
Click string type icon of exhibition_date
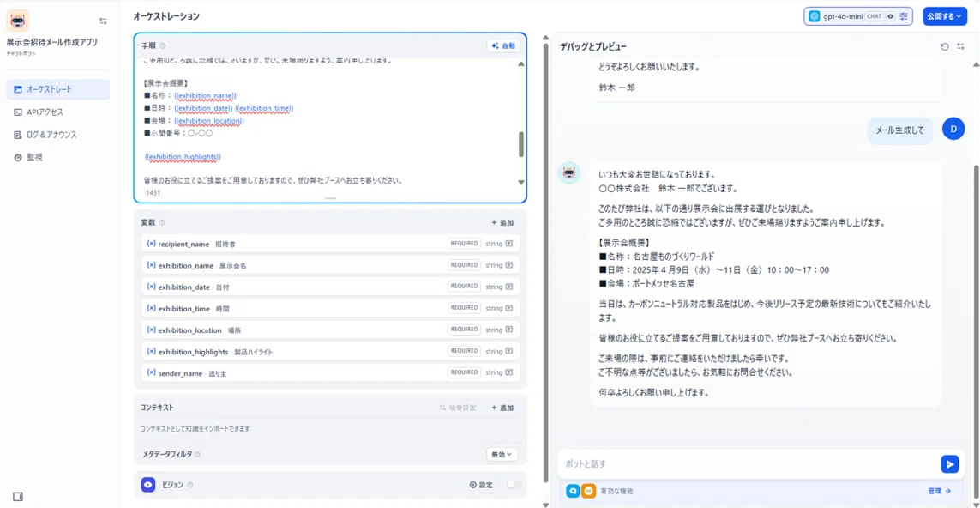(509, 287)
